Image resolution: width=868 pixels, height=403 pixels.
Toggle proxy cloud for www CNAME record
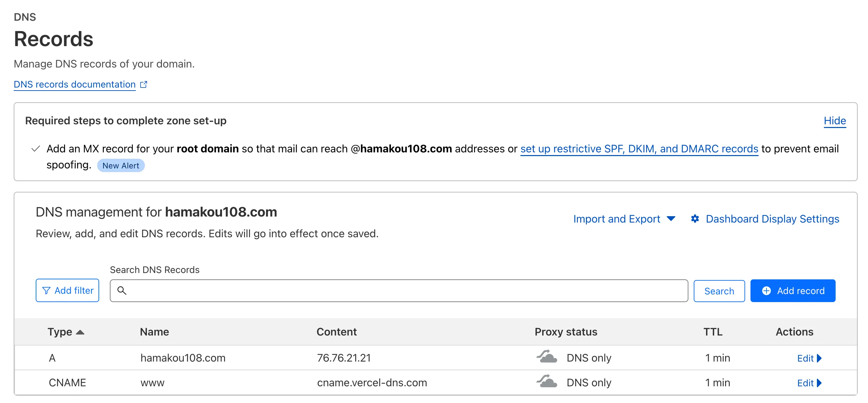click(547, 382)
